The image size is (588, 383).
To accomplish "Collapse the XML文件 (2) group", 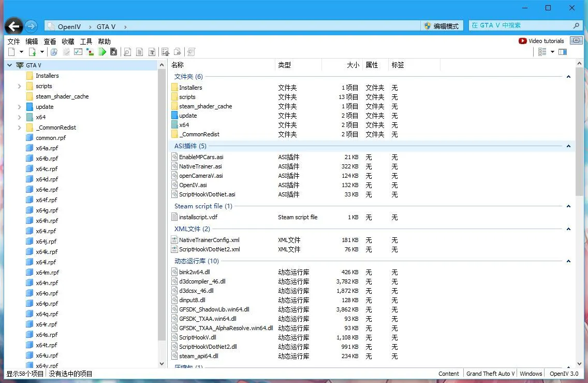I will tap(568, 229).
